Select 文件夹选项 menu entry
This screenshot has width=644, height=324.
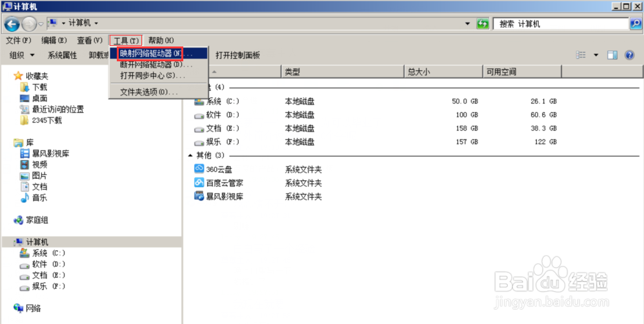pos(159,92)
